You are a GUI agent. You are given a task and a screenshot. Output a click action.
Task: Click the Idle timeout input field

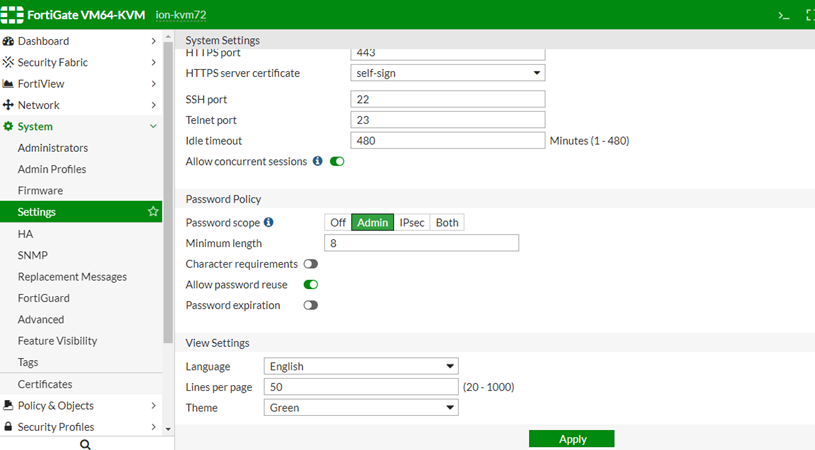[448, 141]
